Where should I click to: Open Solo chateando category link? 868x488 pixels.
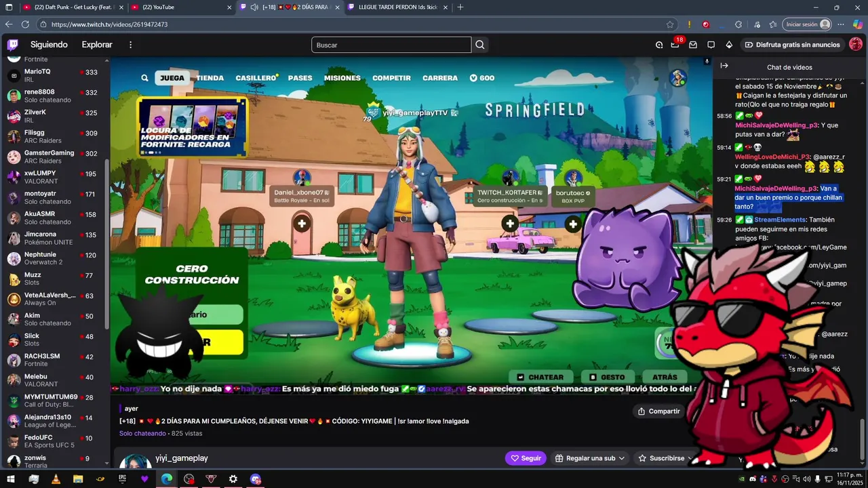click(142, 433)
